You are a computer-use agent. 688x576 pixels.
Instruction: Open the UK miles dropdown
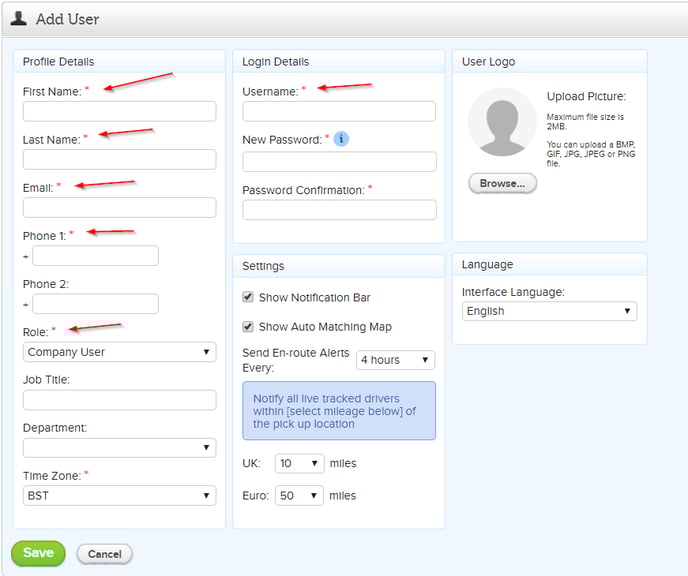[299, 463]
